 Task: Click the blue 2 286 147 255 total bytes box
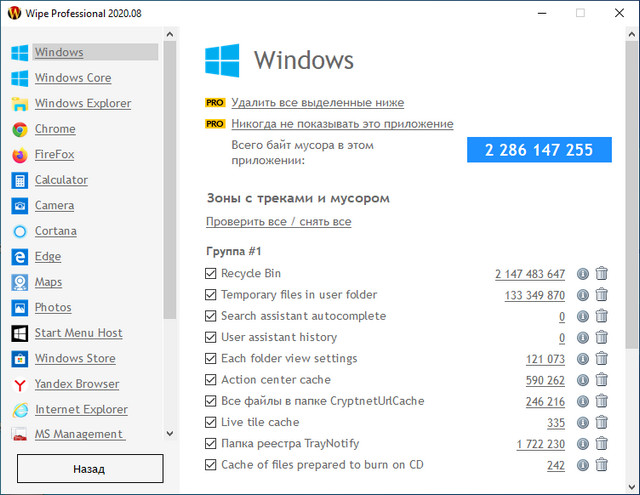pyautogui.click(x=539, y=150)
